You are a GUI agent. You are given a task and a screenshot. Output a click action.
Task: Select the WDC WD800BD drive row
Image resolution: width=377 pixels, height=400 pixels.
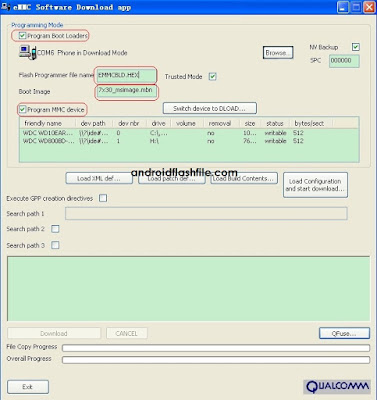coord(189,141)
